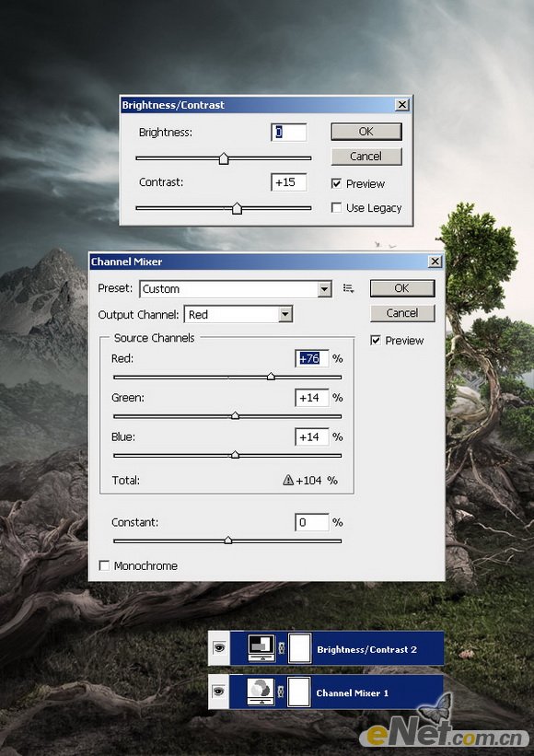This screenshot has width=534, height=756.
Task: Click the Channel Mixer 1 mask link icon
Action: [x=282, y=692]
